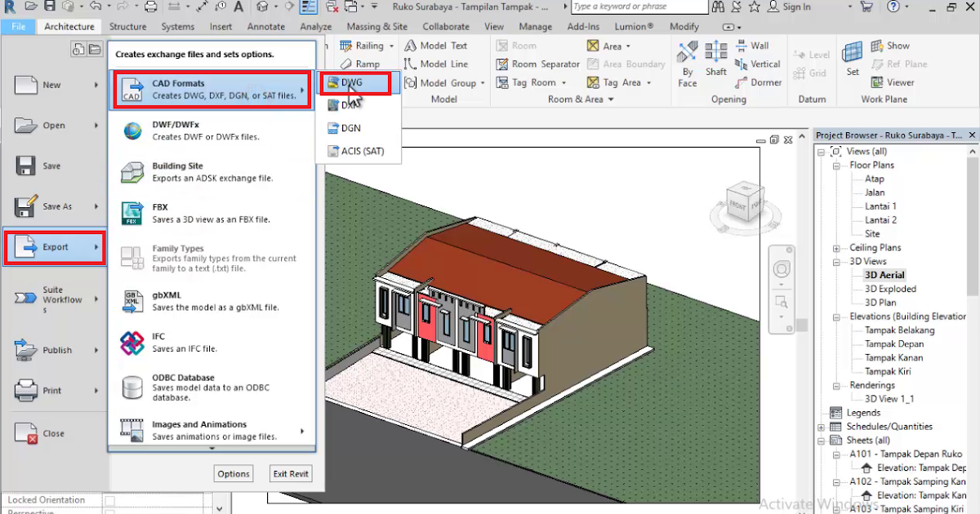This screenshot has width=980, height=514.
Task: Type in keyword search field
Action: tap(639, 7)
